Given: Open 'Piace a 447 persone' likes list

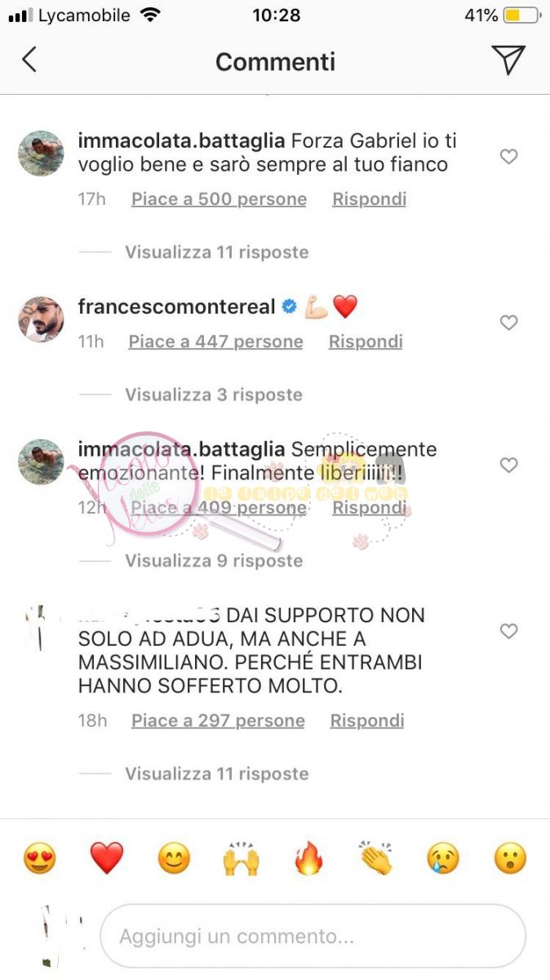Looking at the screenshot, I should 215,341.
